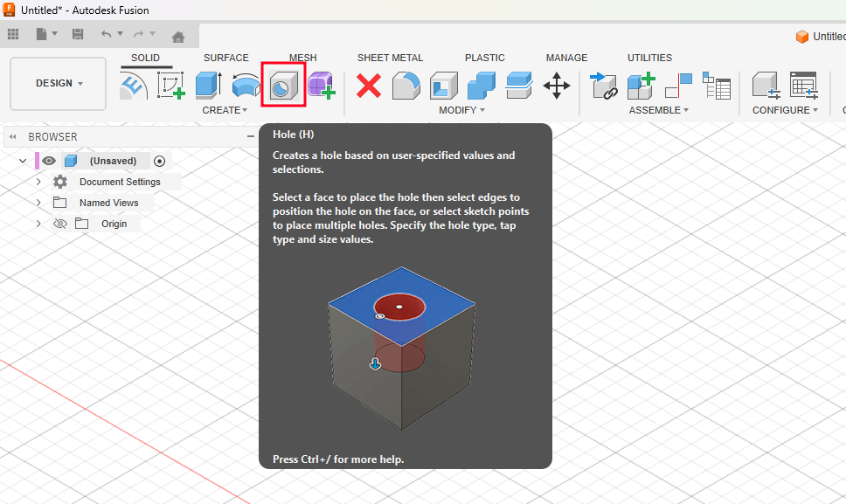Select the Shell tool
Screen dimensions: 846x504
pyautogui.click(x=444, y=86)
